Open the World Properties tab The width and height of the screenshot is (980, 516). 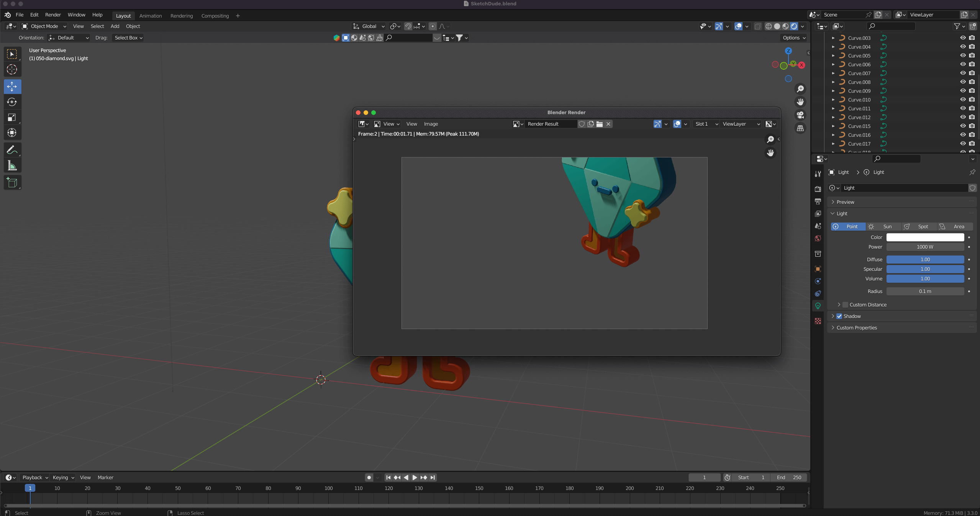(818, 238)
